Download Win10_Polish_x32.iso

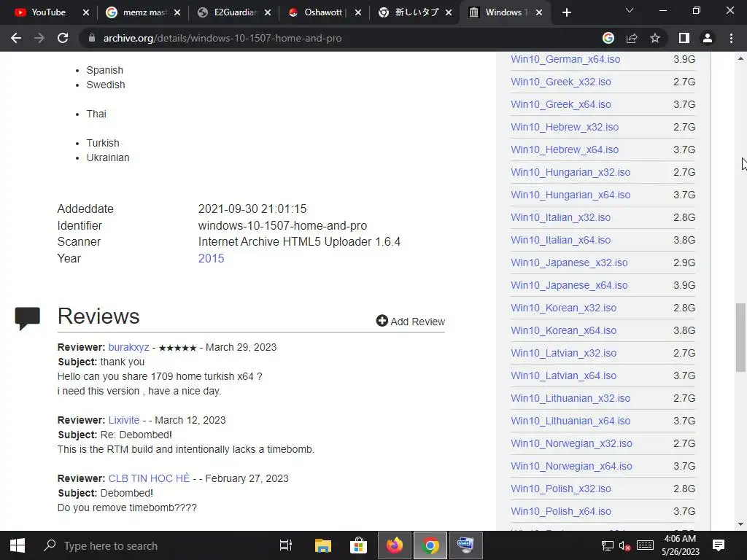coord(561,489)
